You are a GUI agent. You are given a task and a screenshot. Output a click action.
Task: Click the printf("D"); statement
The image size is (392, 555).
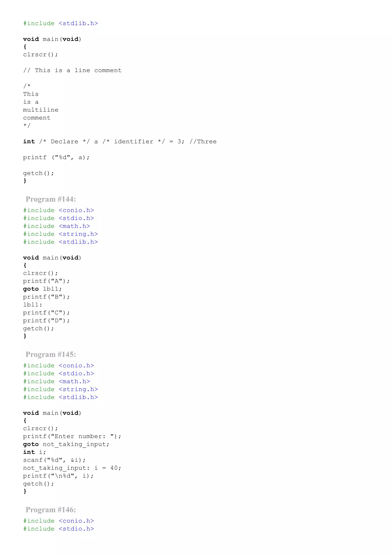46,321
